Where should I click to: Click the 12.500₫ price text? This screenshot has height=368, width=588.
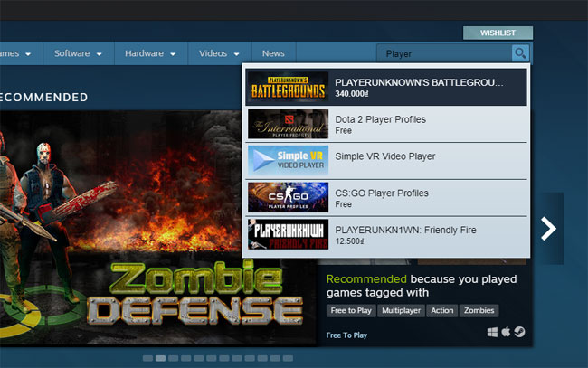[x=349, y=241]
